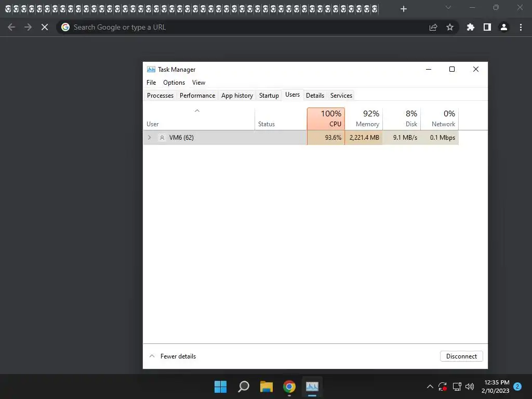
Task: Click the Google icon in address bar
Action: 65,27
